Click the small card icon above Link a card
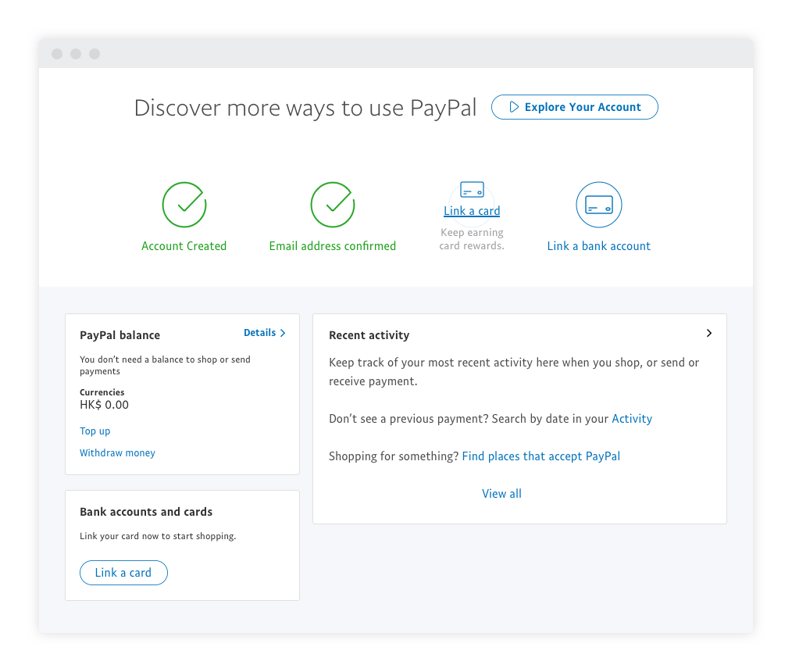 point(472,190)
